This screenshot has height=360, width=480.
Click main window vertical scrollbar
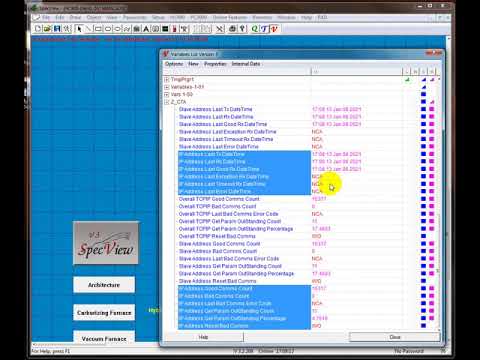[448, 190]
